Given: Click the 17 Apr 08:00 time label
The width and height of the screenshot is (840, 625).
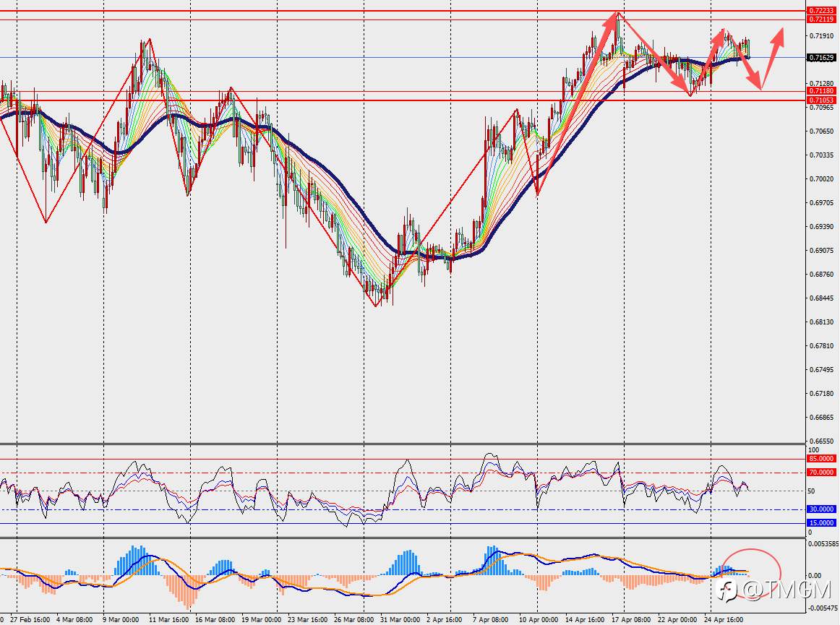Looking at the screenshot, I should [631, 620].
